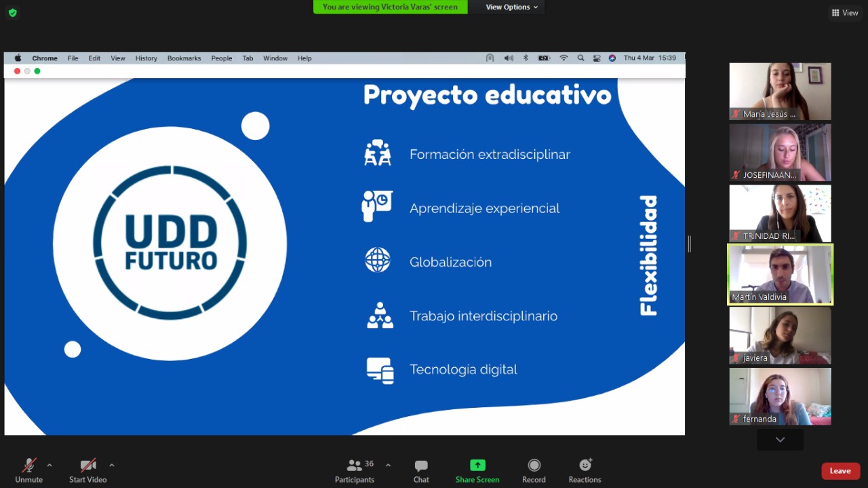This screenshot has height=488, width=868.
Task: Open the View Options dropdown
Action: point(512,7)
